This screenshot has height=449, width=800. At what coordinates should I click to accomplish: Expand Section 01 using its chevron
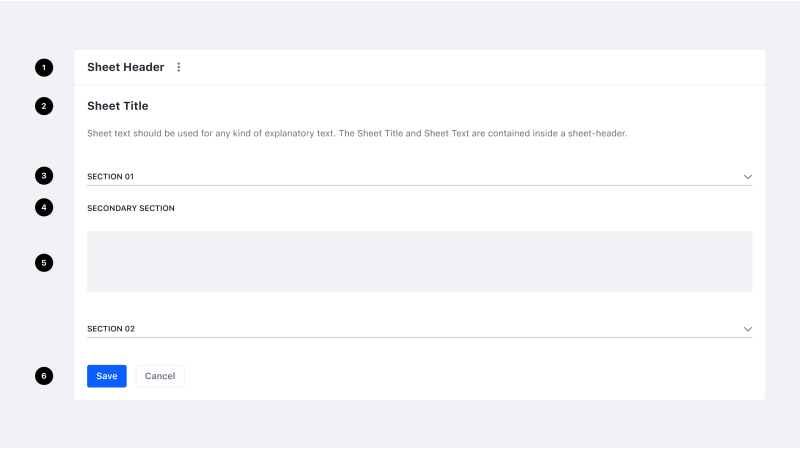tap(747, 177)
